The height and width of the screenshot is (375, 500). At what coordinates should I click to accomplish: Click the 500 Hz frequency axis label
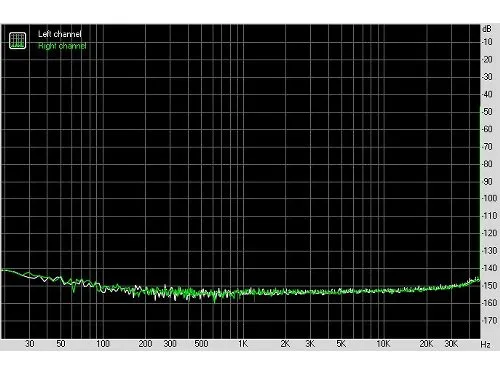201,344
